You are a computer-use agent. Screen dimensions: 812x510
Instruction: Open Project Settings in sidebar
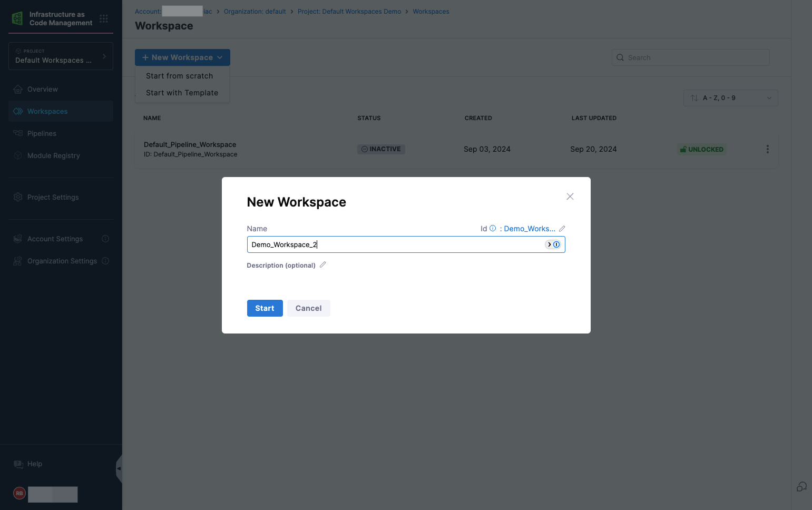tap(61, 197)
